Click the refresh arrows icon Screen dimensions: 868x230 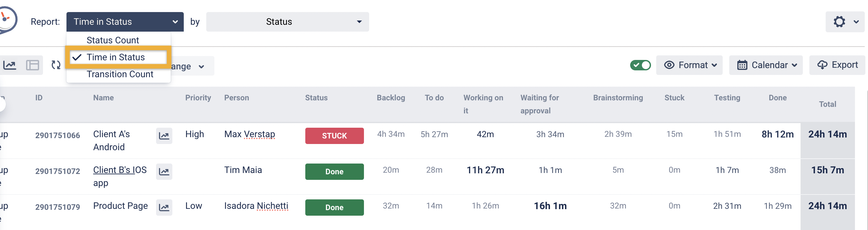coord(56,65)
